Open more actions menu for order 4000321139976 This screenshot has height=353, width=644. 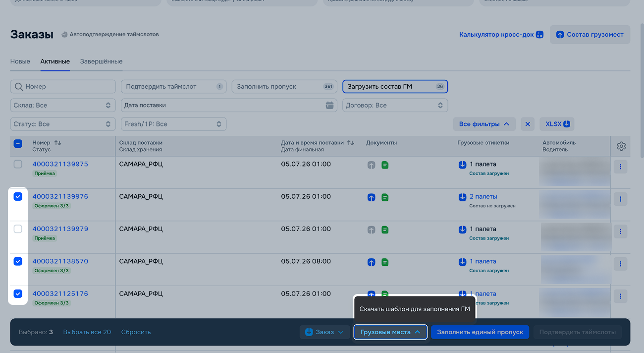621,199
